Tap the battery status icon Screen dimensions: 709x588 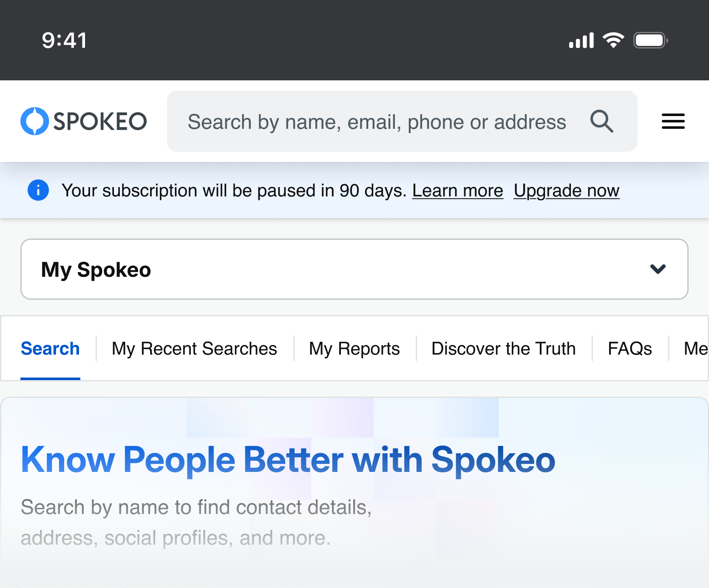[x=650, y=40]
